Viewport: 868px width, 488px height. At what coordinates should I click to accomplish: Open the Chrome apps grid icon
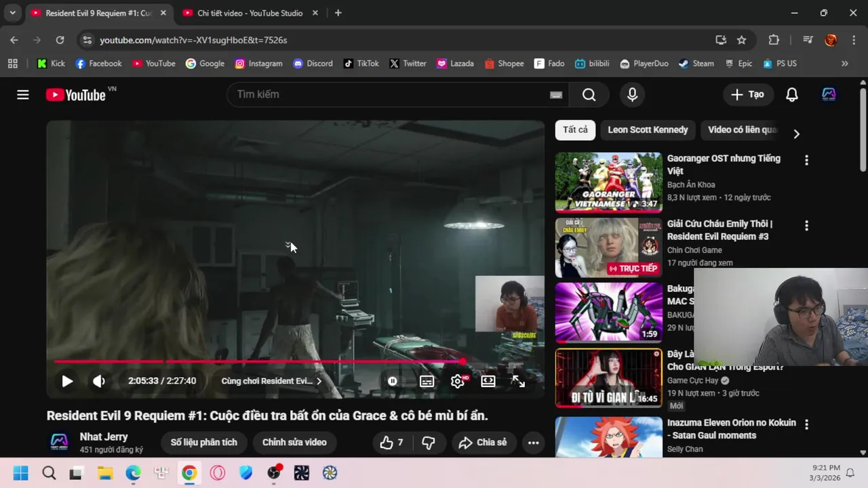point(12,64)
